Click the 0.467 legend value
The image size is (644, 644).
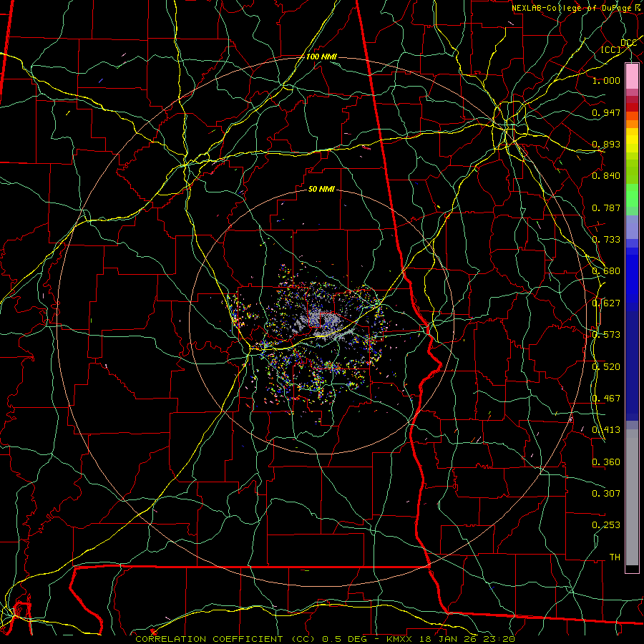point(606,399)
